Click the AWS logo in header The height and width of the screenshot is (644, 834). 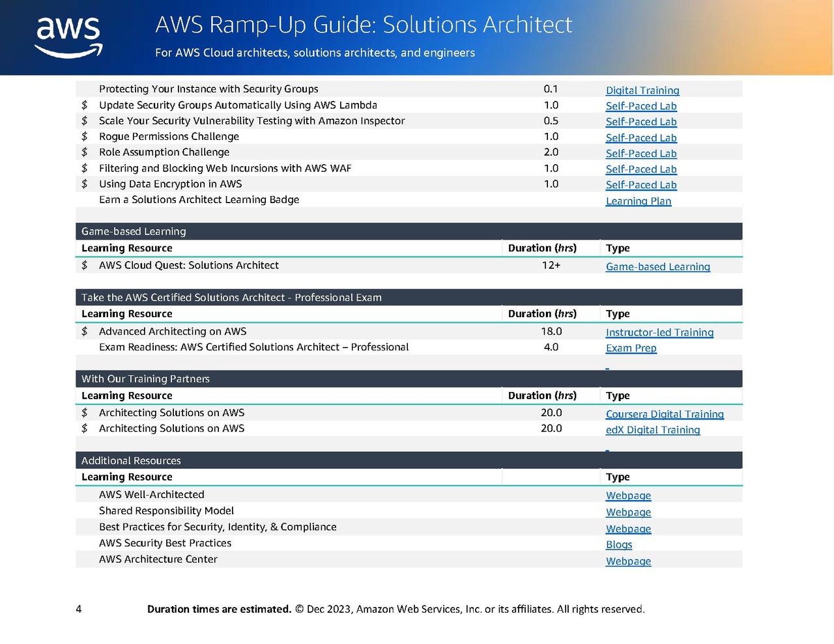pyautogui.click(x=68, y=37)
